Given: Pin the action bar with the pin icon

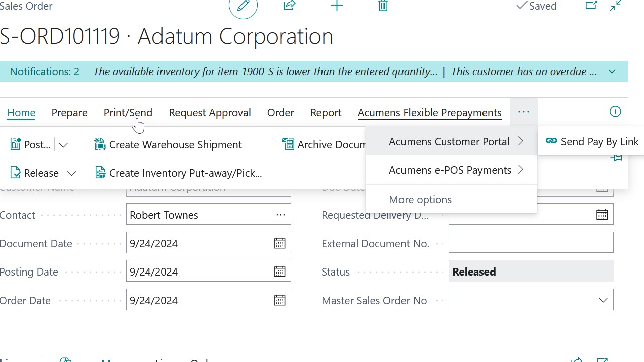Looking at the screenshot, I should 616,158.
